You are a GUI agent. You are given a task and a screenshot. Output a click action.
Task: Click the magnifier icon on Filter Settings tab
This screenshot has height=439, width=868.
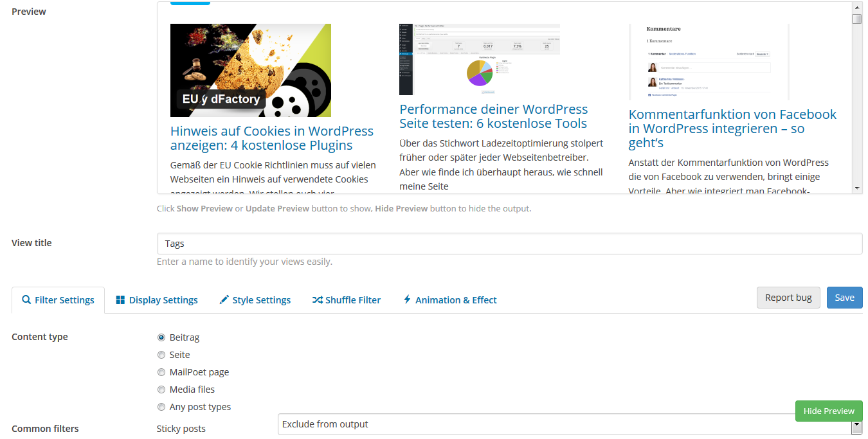(x=26, y=300)
